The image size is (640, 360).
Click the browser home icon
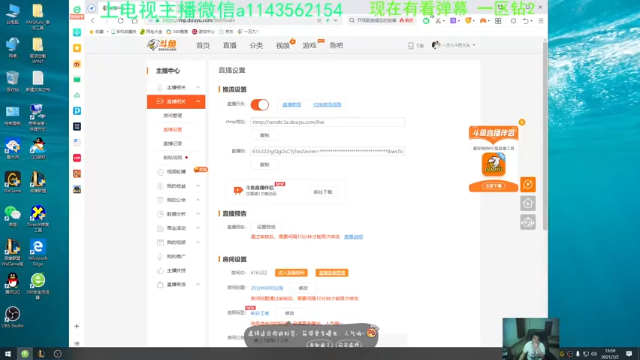135,20
